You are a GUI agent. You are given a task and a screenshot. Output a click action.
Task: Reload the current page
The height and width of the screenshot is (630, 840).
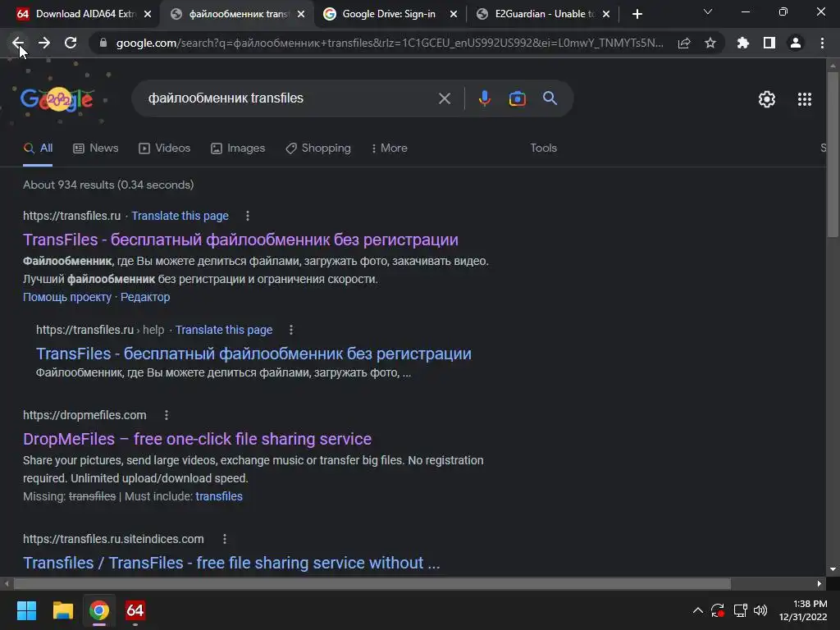71,43
